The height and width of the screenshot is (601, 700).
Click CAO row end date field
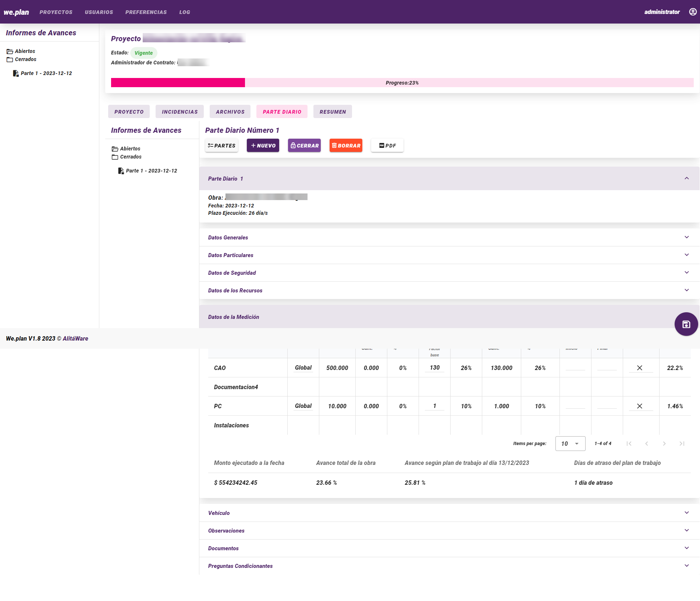coord(607,368)
